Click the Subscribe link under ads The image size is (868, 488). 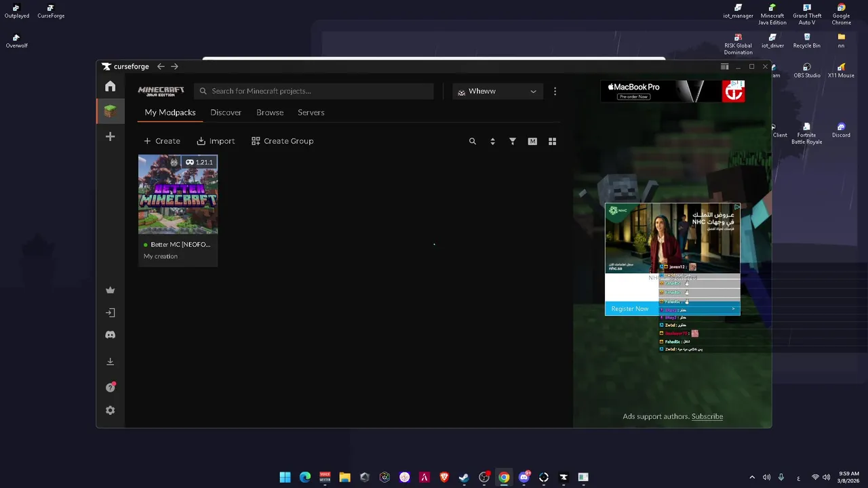point(707,416)
